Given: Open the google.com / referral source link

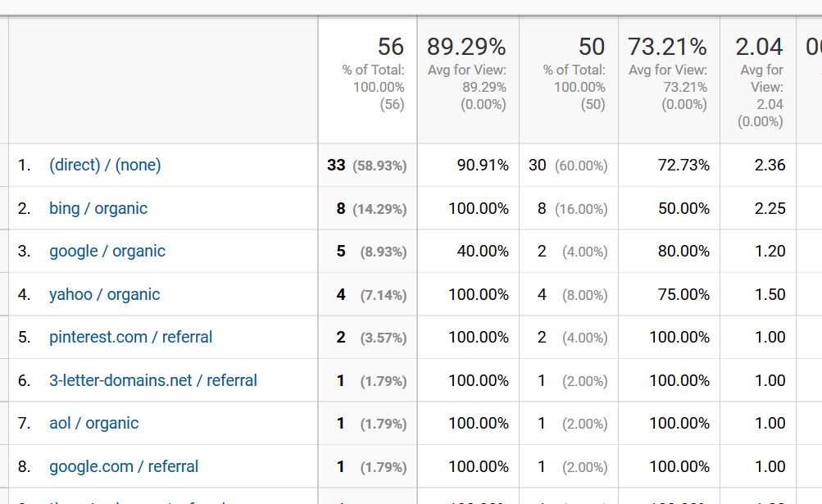Looking at the screenshot, I should 124,466.
